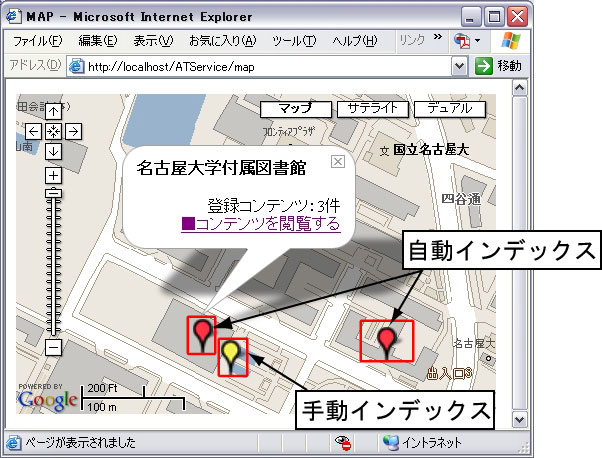This screenshot has width=602, height=458.
Task: Open the お気に入り(A) menu
Action: (x=222, y=41)
